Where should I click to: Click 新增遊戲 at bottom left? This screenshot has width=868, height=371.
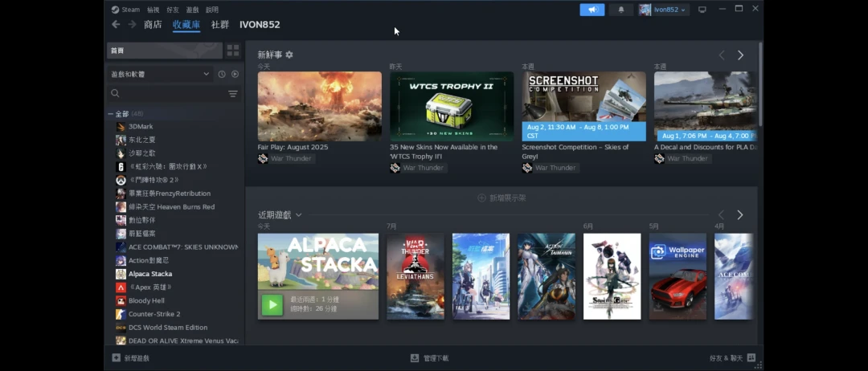coord(131,358)
